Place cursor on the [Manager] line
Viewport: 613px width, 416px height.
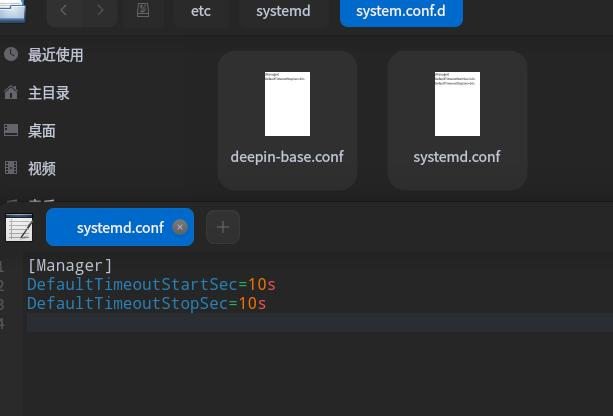(x=70, y=266)
